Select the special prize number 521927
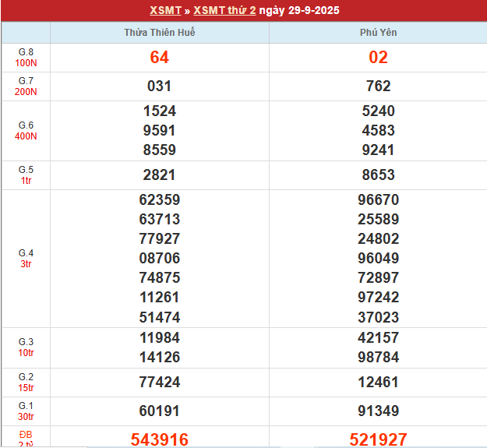 point(378,439)
